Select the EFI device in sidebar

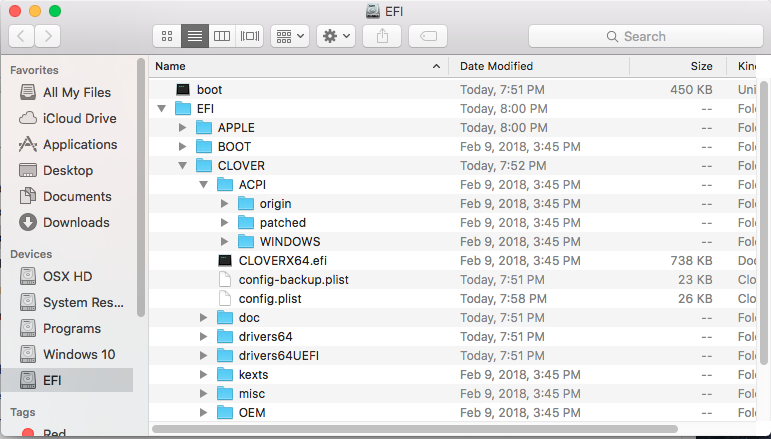pos(67,380)
